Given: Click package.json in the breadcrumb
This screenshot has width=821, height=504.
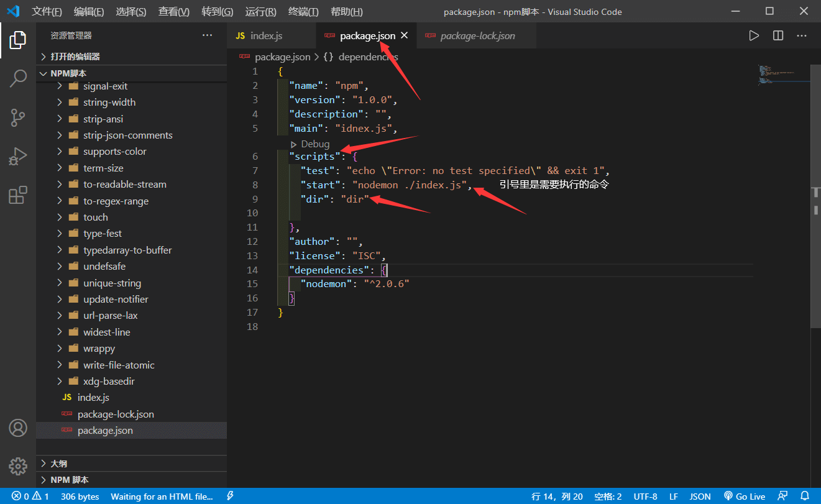Looking at the screenshot, I should pos(282,57).
